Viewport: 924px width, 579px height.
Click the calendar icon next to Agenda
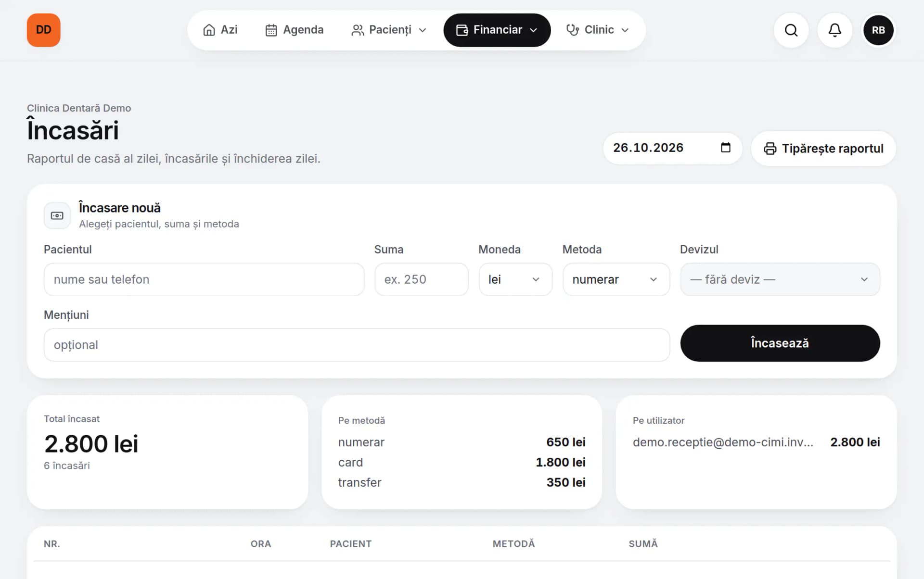(271, 30)
